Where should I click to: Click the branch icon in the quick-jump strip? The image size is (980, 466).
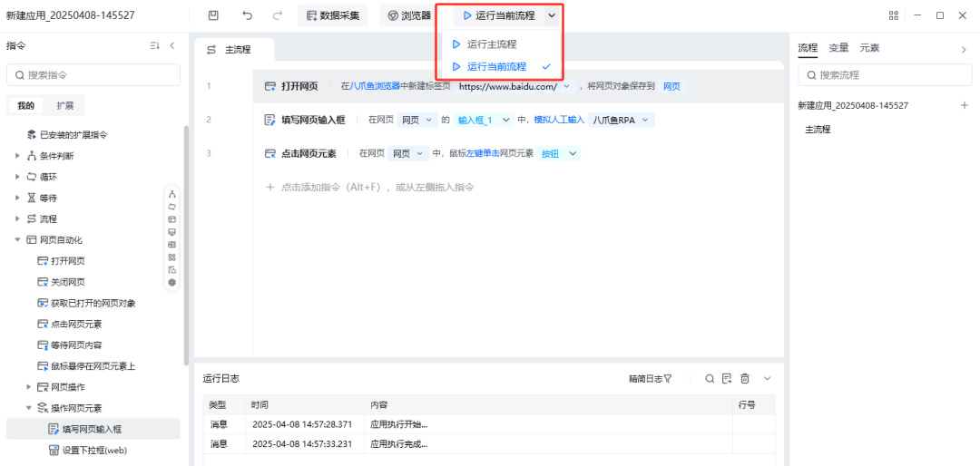pyautogui.click(x=171, y=194)
